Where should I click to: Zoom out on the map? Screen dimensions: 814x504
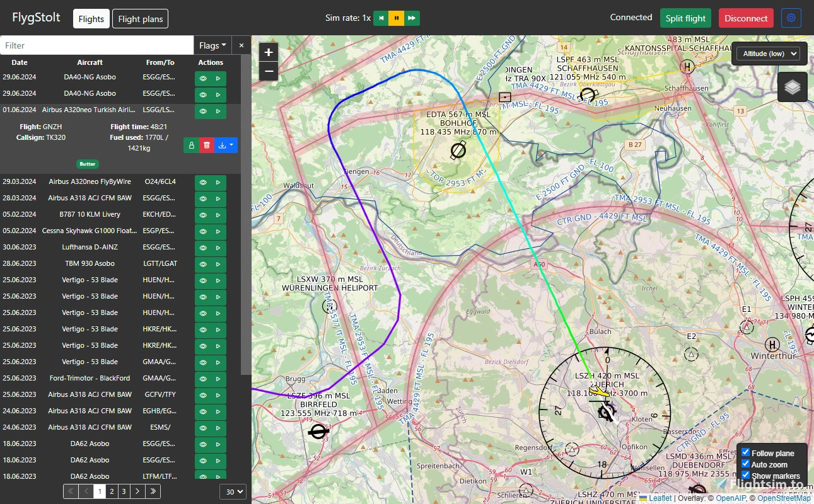[269, 71]
